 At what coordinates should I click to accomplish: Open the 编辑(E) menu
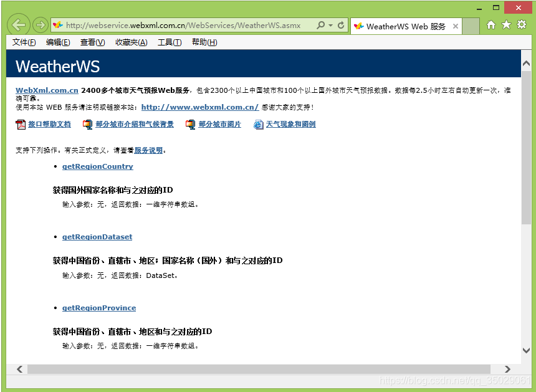click(x=58, y=42)
